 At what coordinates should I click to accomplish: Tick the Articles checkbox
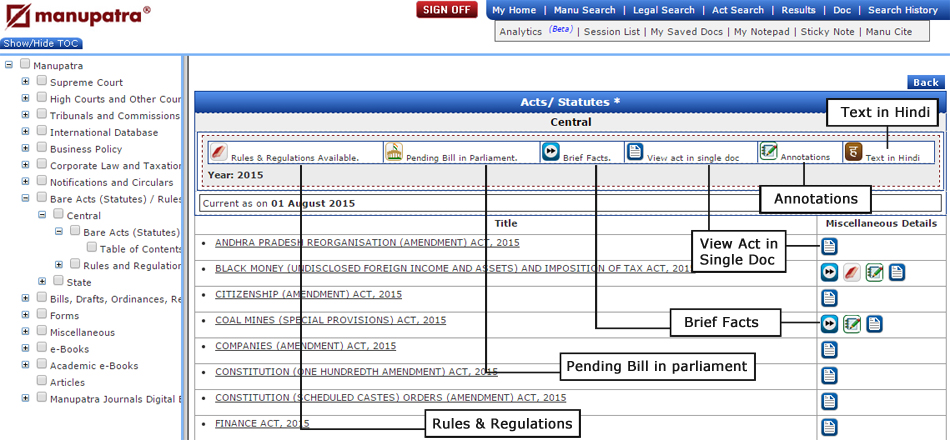pos(41,380)
